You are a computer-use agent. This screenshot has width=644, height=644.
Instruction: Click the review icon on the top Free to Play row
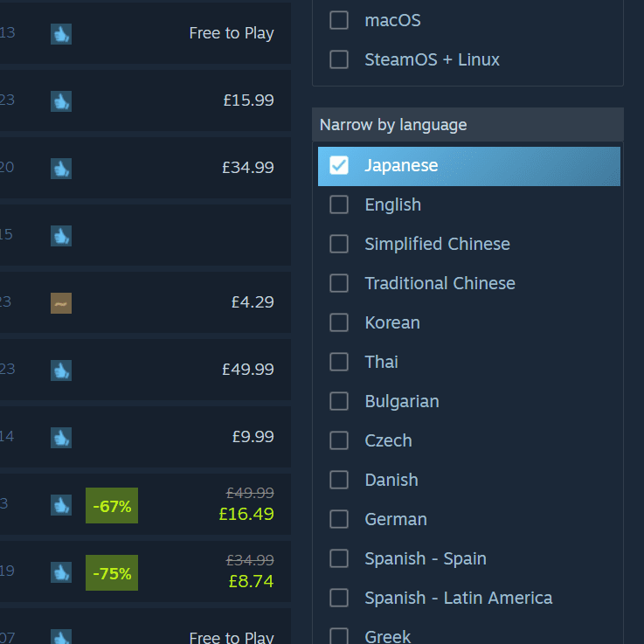click(x=60, y=33)
